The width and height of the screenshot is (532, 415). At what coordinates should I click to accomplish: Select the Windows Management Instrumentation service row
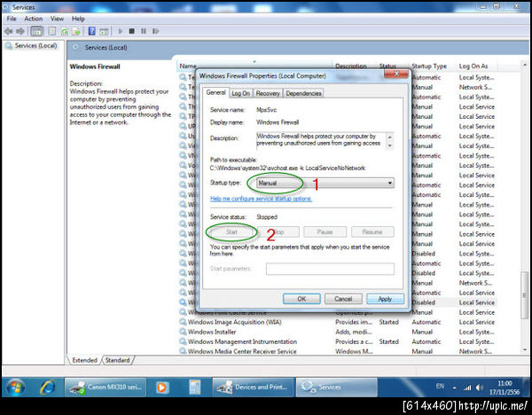coord(340,341)
